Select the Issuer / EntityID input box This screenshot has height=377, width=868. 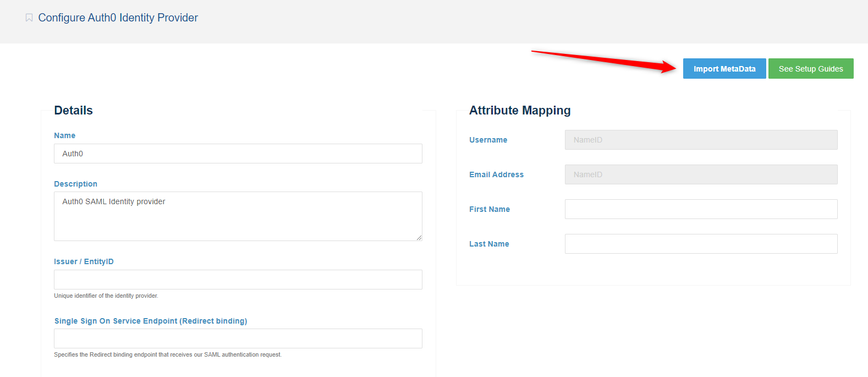pyautogui.click(x=238, y=280)
